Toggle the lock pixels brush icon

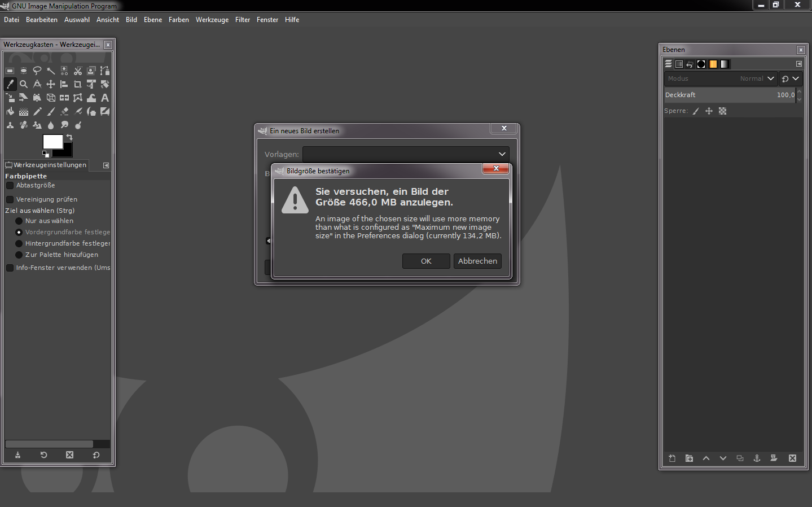[x=696, y=111]
